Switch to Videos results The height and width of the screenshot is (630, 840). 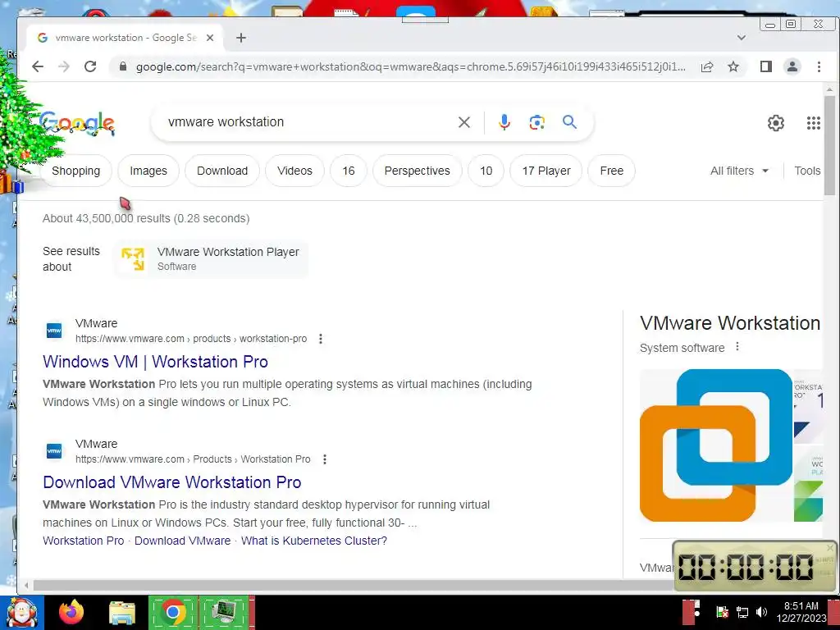pyautogui.click(x=294, y=171)
